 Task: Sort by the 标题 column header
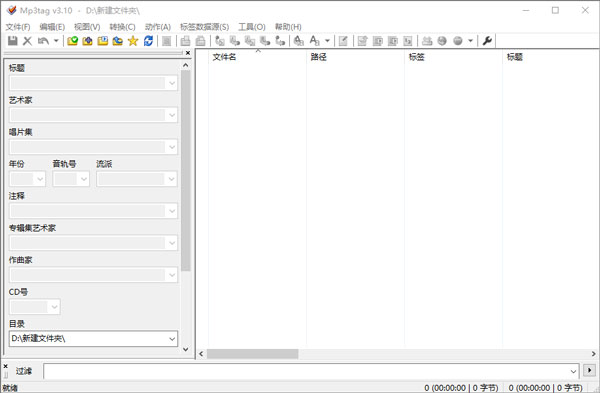(551, 57)
